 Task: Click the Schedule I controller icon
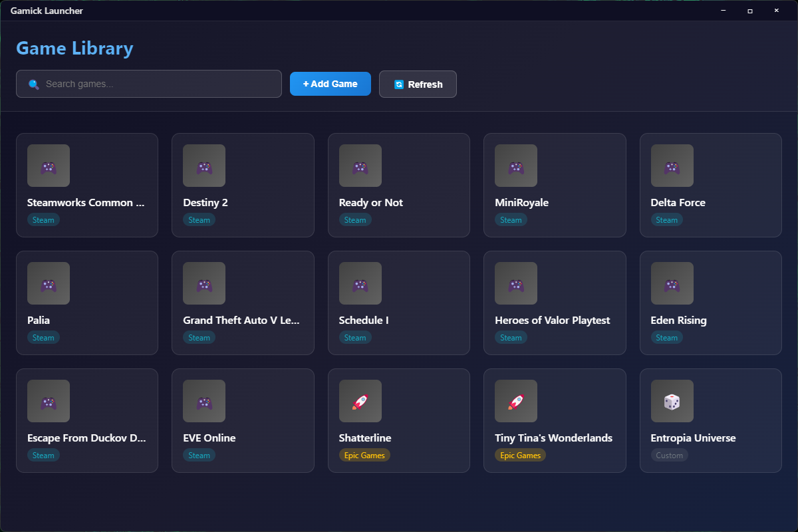tap(360, 283)
